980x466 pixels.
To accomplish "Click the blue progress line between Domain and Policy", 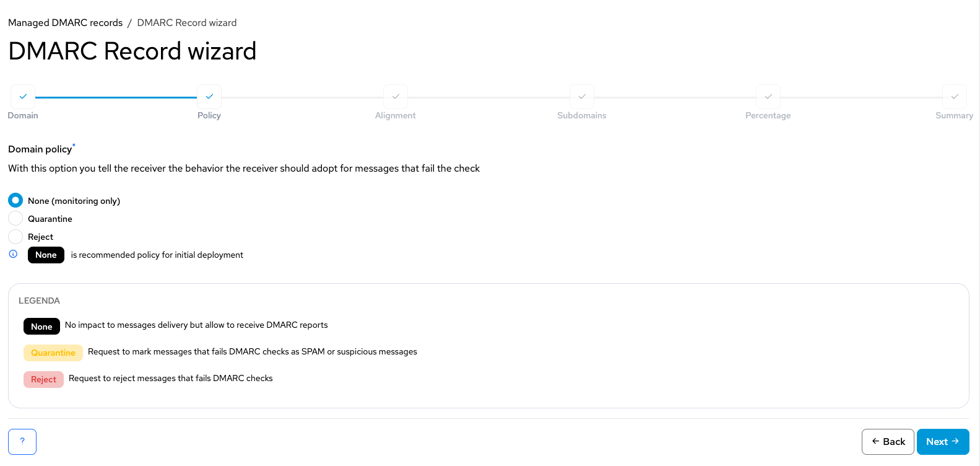I will (116, 97).
